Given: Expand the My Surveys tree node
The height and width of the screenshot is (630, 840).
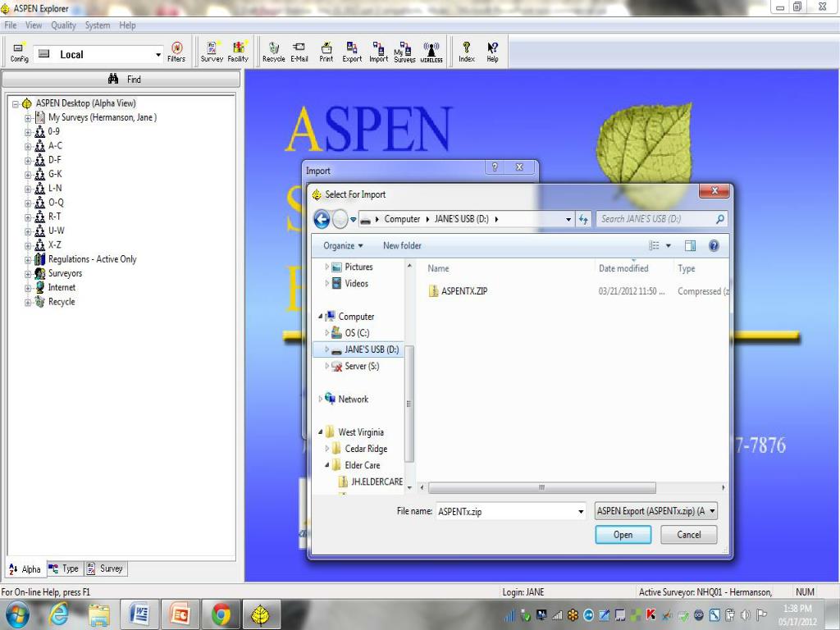Looking at the screenshot, I should pos(27,118).
